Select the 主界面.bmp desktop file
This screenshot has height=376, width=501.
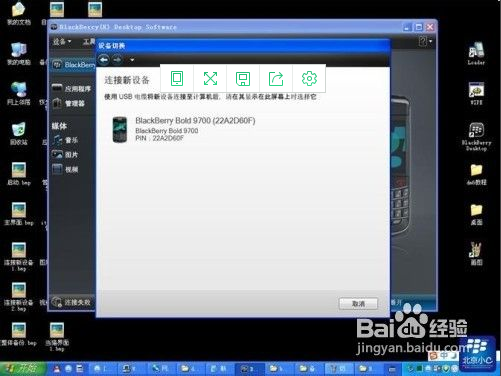[x=19, y=214]
